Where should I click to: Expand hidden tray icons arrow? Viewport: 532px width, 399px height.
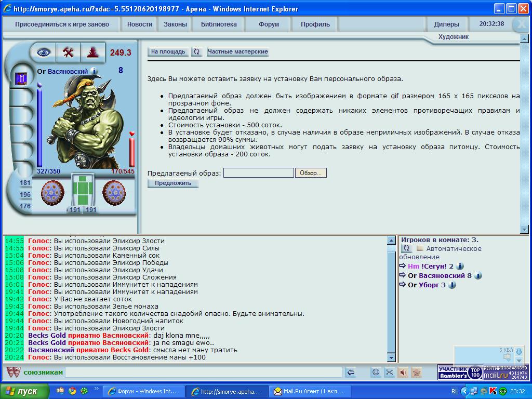[465, 391]
